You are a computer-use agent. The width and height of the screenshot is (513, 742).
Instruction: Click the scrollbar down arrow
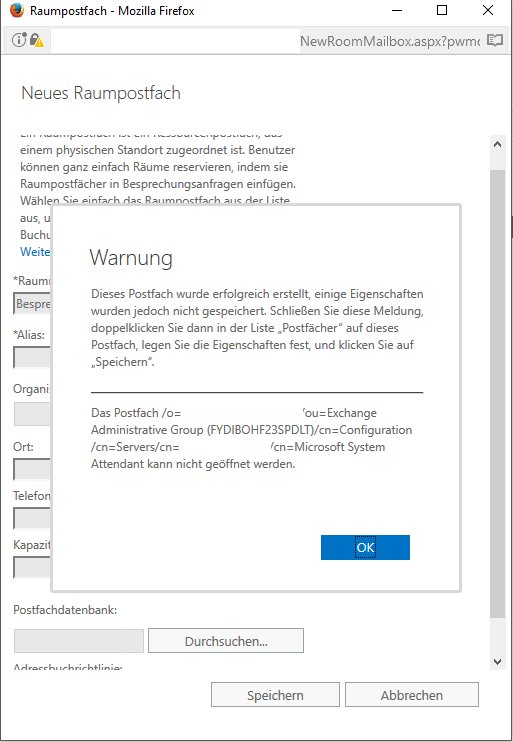497,662
